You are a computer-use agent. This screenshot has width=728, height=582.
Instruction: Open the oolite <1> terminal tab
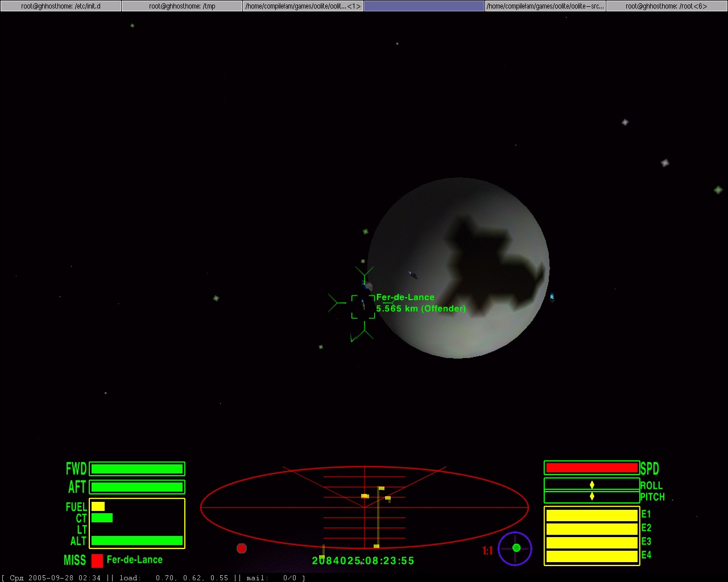point(303,6)
